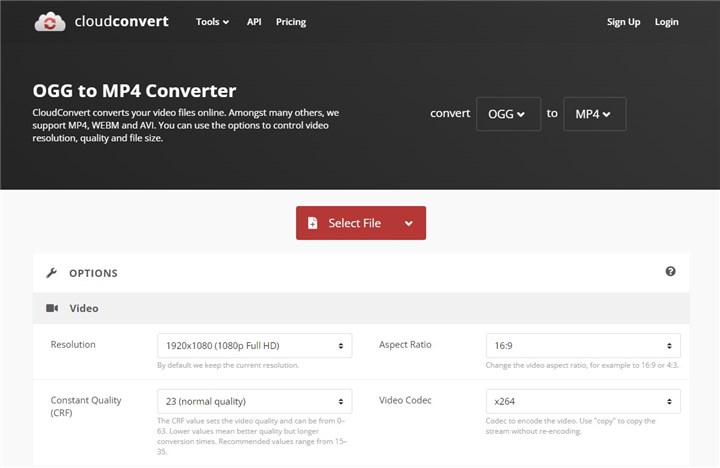Image resolution: width=720 pixels, height=468 pixels.
Task: Open the MP4 target format dropdown
Action: pos(594,114)
